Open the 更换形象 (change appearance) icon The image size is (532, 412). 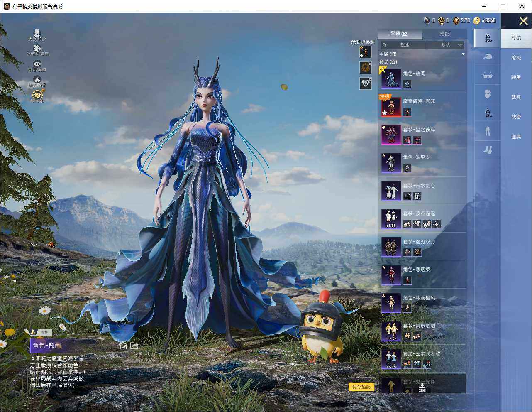point(37,33)
